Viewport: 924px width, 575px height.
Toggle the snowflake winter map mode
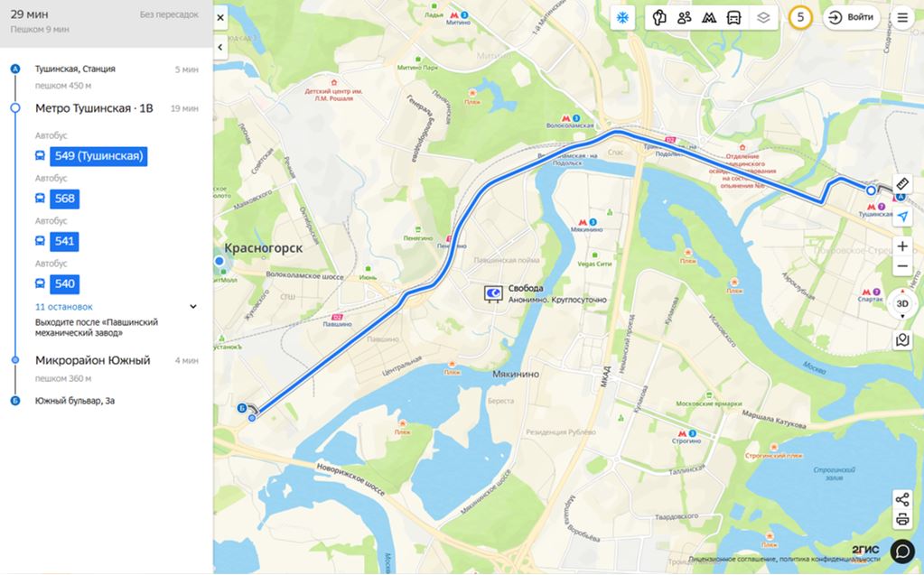tap(622, 18)
